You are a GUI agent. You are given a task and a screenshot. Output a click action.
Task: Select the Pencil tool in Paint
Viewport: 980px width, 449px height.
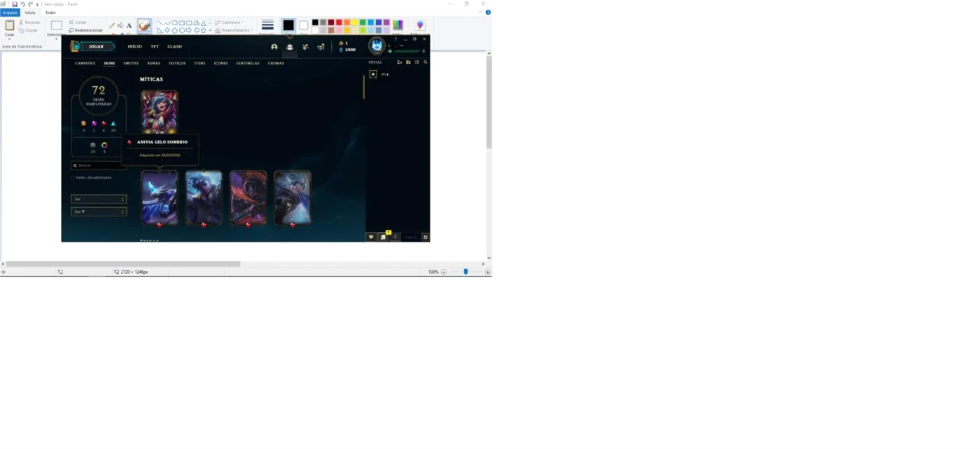[x=112, y=26]
